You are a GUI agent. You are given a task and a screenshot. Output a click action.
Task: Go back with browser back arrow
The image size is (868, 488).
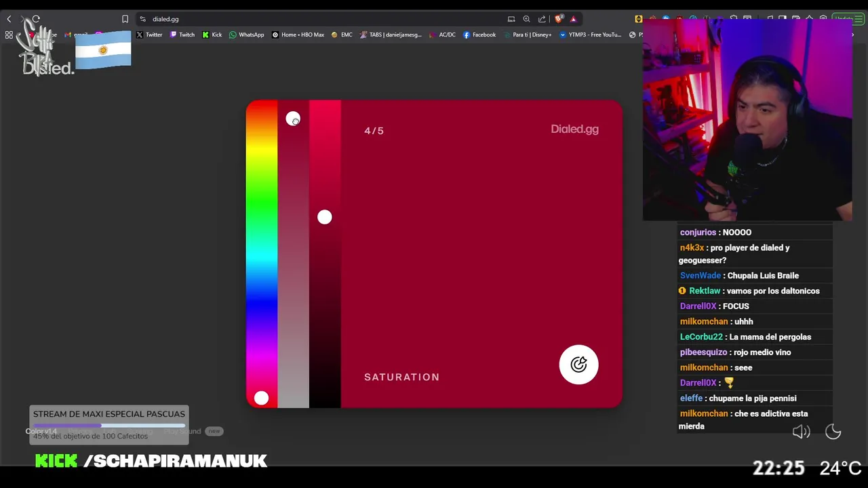coord(9,19)
